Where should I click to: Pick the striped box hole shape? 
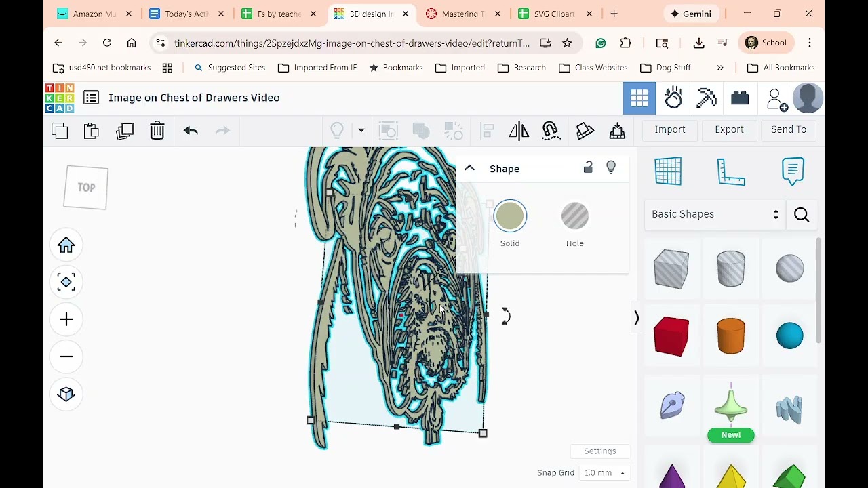[671, 269]
